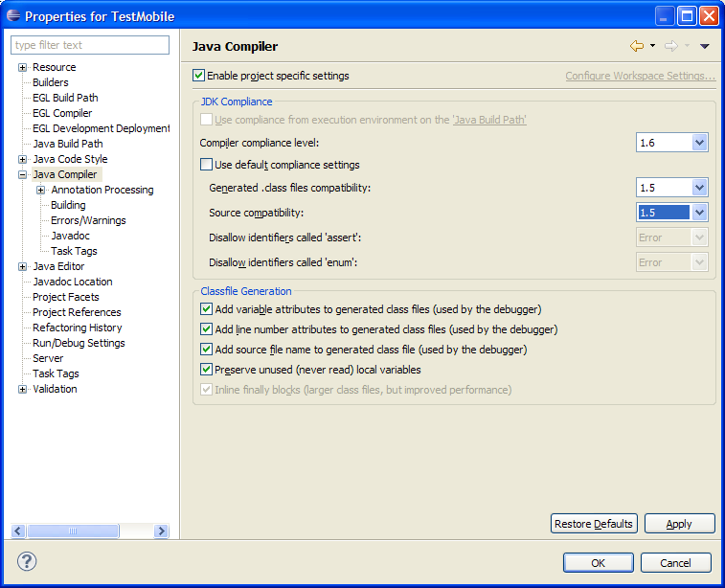
Task: Open Project Facets page
Action: point(66,297)
